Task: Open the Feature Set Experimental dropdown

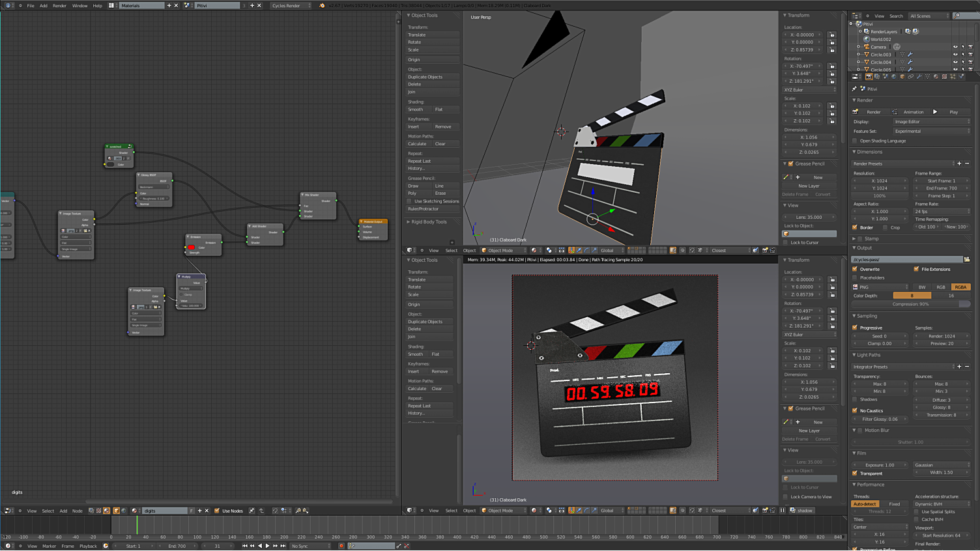Action: click(930, 131)
